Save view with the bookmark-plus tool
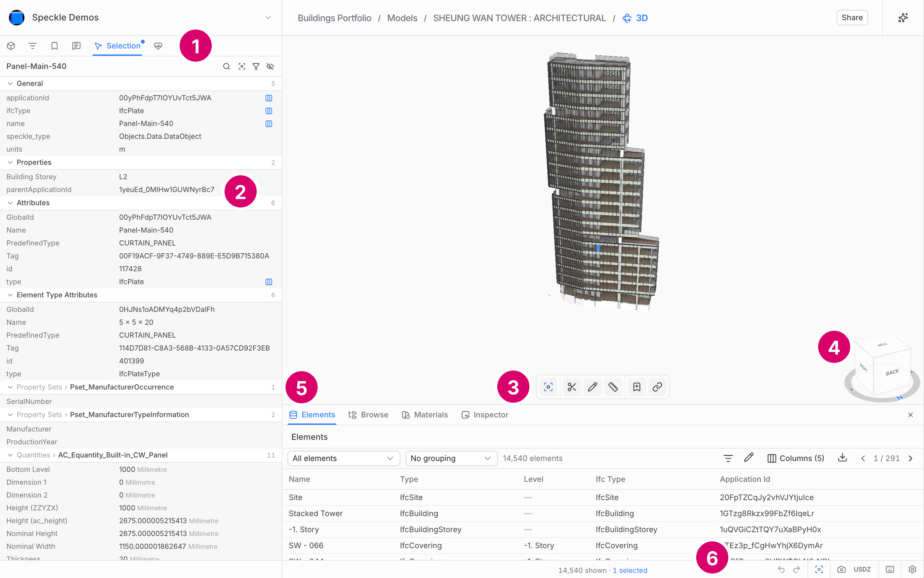The image size is (924, 578). 637,387
